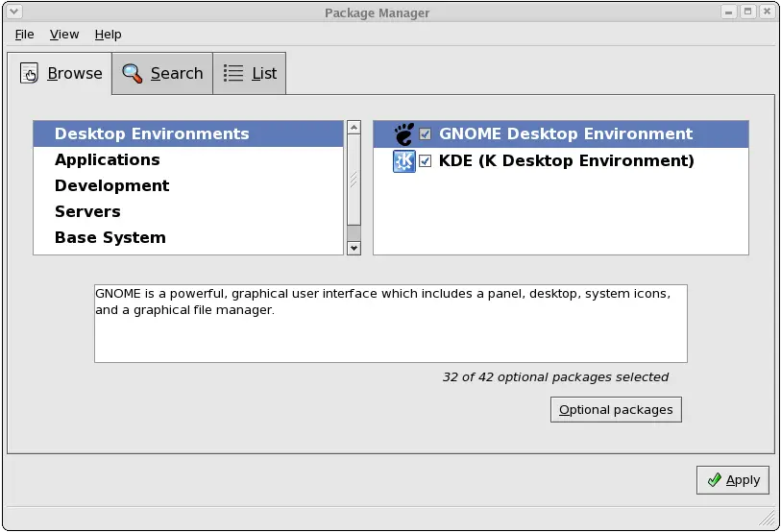Open Optional packages dialog
781x532 pixels.
[616, 410]
